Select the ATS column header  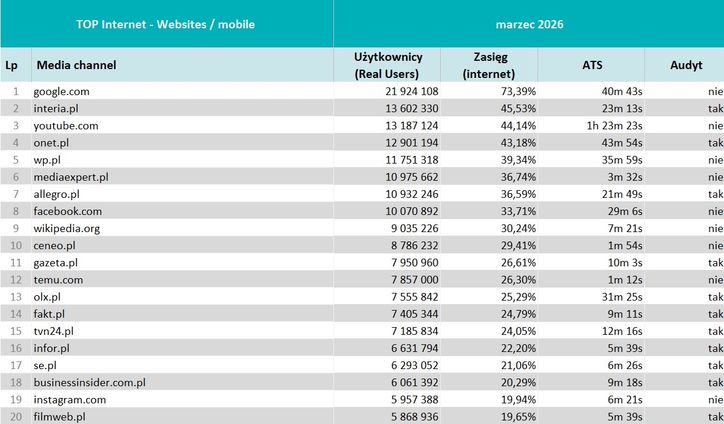[592, 65]
